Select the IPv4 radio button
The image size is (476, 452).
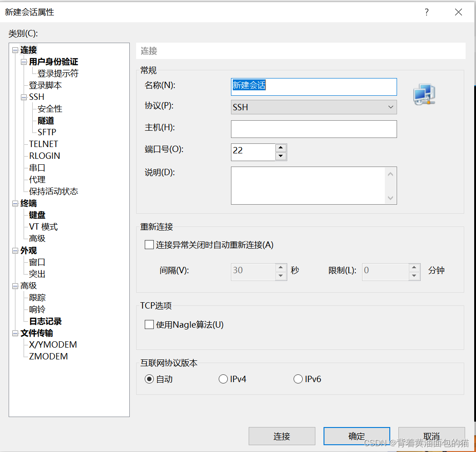pyautogui.click(x=223, y=379)
